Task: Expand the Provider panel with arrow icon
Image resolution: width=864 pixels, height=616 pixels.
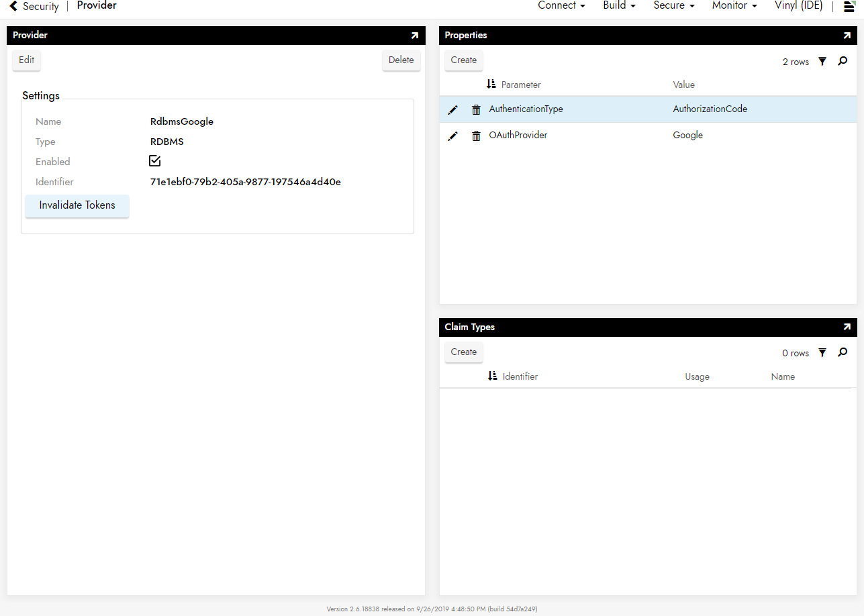Action: (x=414, y=36)
